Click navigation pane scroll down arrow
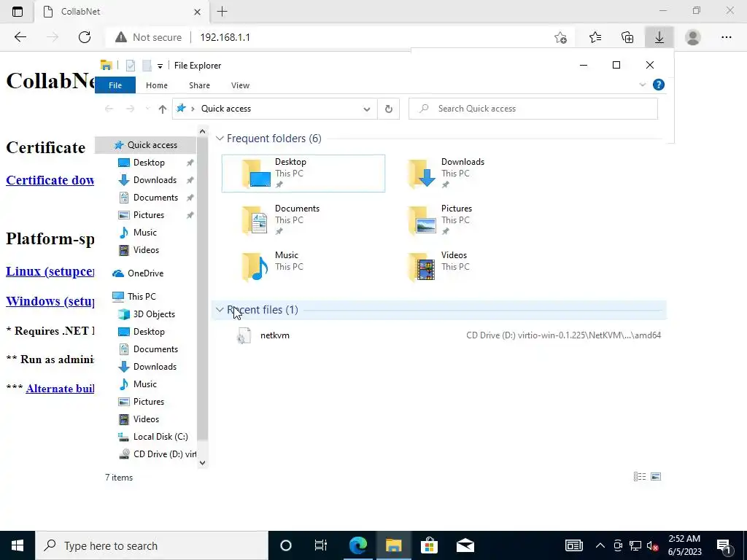747x560 pixels. tap(203, 462)
